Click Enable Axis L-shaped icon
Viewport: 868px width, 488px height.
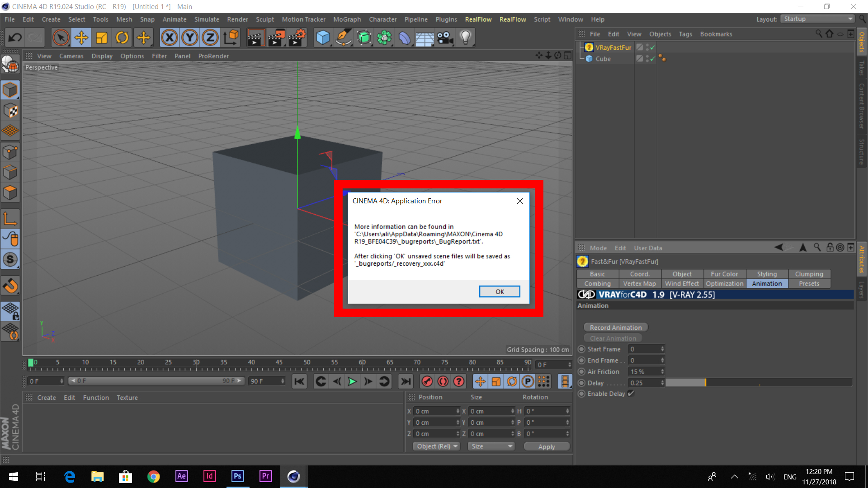click(10, 219)
